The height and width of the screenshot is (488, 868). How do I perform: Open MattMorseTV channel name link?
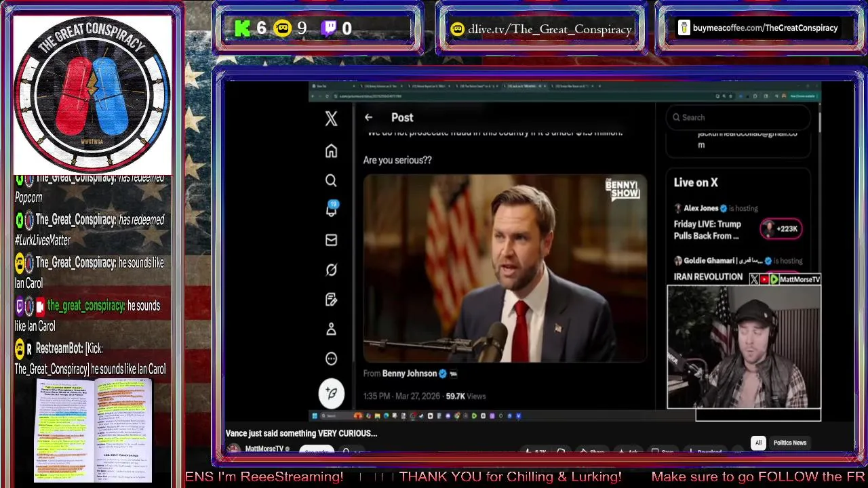[264, 449]
